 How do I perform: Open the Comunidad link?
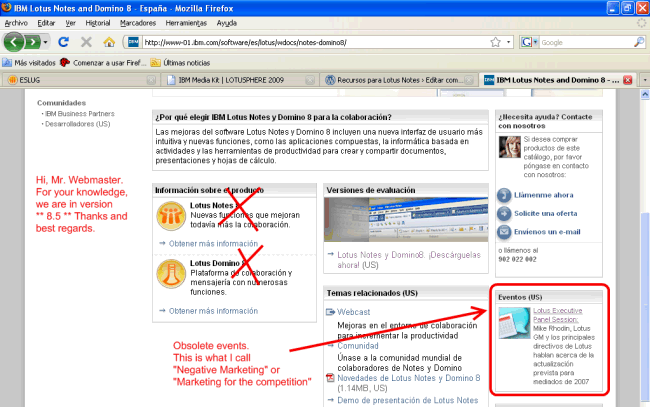(358, 346)
